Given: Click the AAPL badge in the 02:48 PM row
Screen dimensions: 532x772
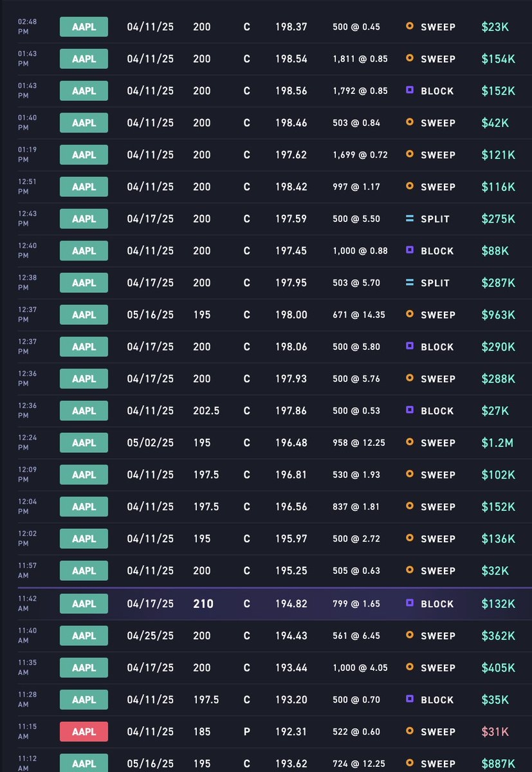Looking at the screenshot, I should pos(84,27).
